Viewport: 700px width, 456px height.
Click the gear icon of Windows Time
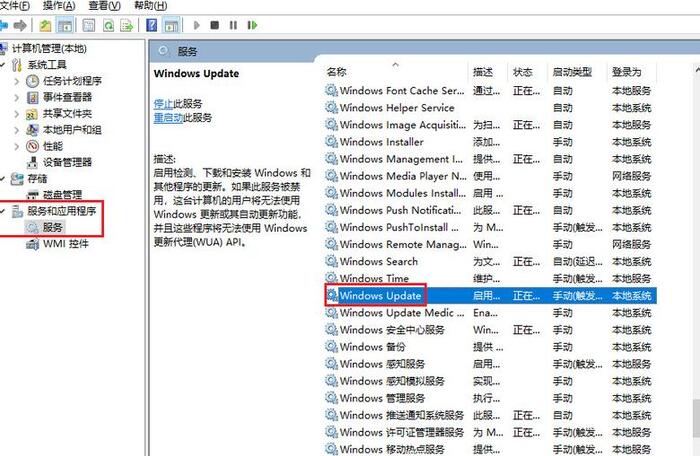click(x=331, y=278)
